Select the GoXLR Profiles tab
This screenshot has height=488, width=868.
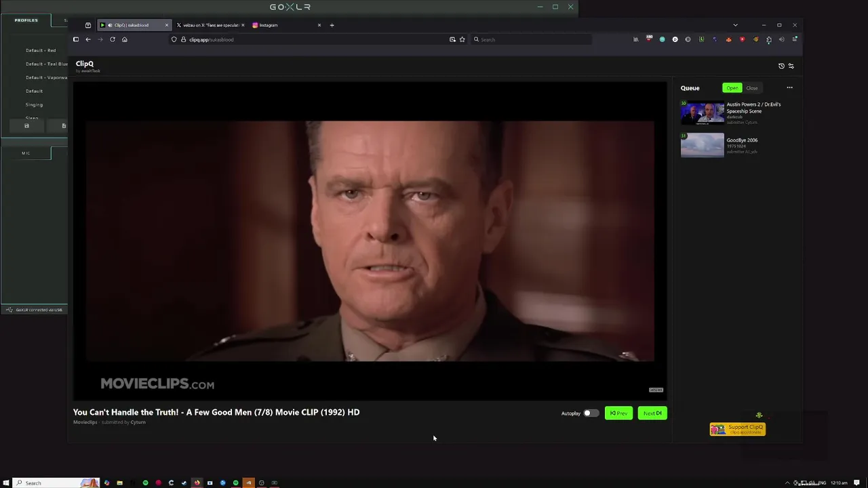coord(26,20)
